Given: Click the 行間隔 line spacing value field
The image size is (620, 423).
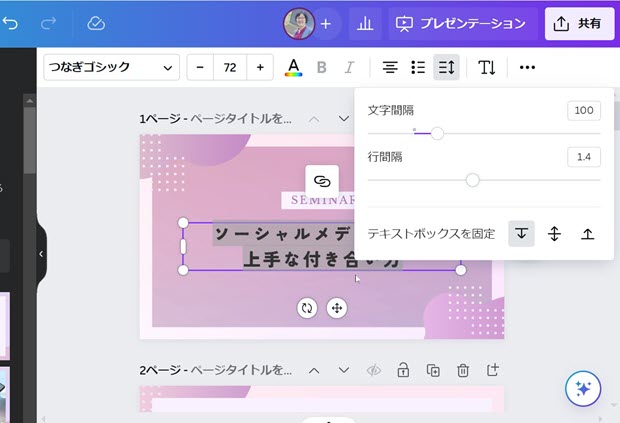Looking at the screenshot, I should pos(583,157).
